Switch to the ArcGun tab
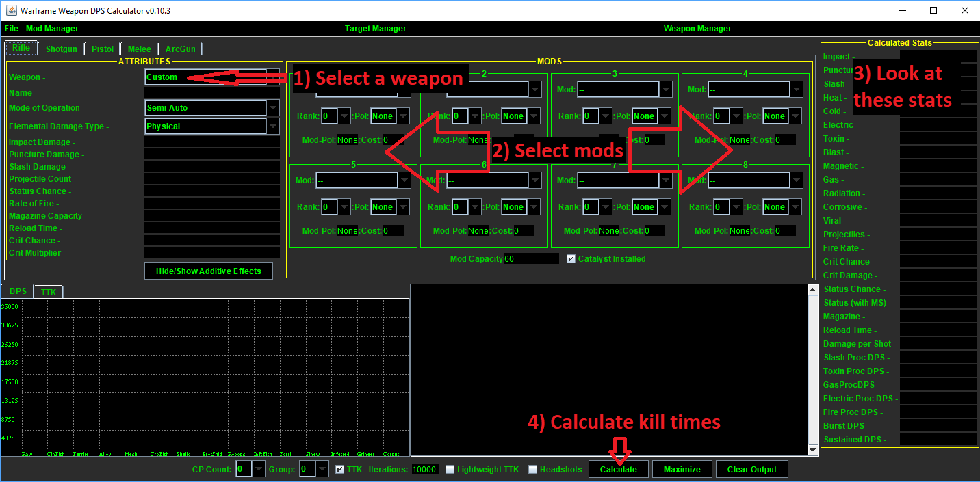980x482 pixels. click(x=180, y=49)
